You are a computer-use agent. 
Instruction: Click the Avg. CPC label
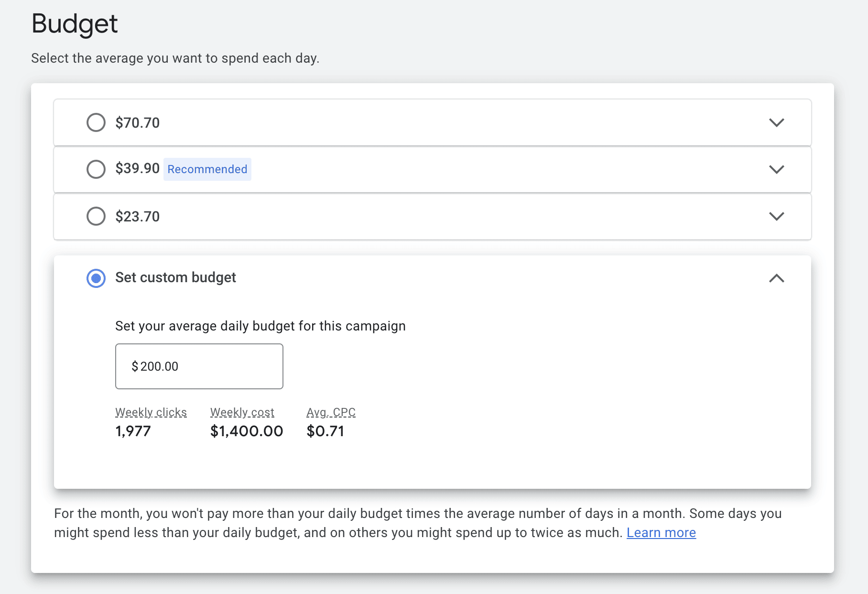(331, 412)
